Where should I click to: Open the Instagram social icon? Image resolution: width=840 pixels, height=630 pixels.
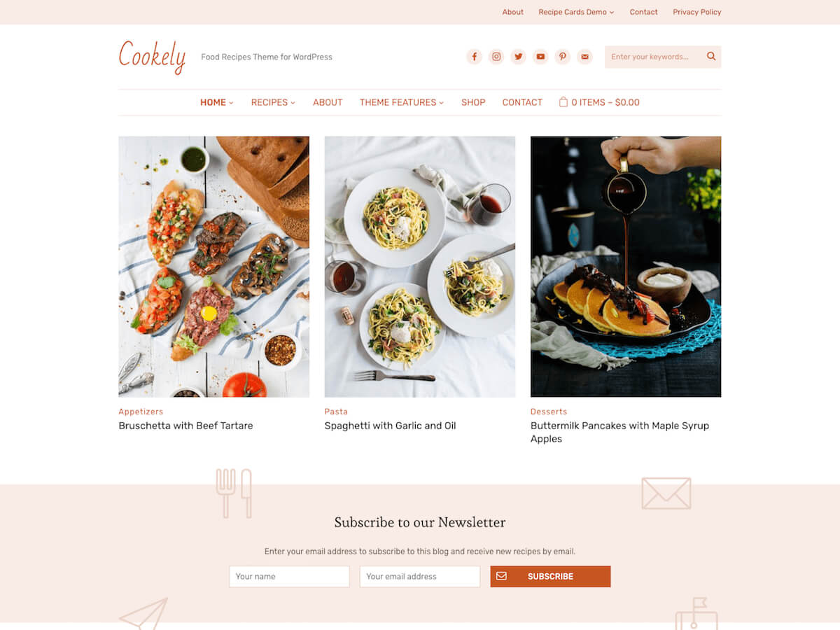[x=496, y=57]
